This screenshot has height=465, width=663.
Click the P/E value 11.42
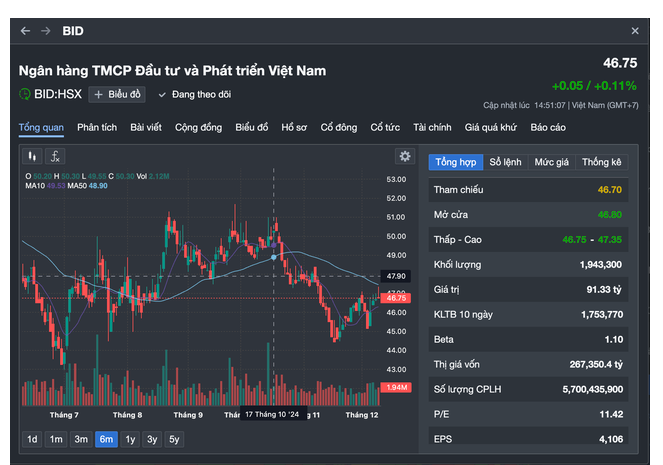pos(611,414)
